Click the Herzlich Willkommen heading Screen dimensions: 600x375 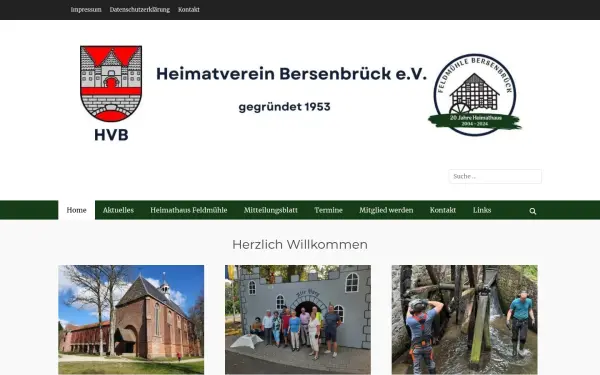coord(300,245)
